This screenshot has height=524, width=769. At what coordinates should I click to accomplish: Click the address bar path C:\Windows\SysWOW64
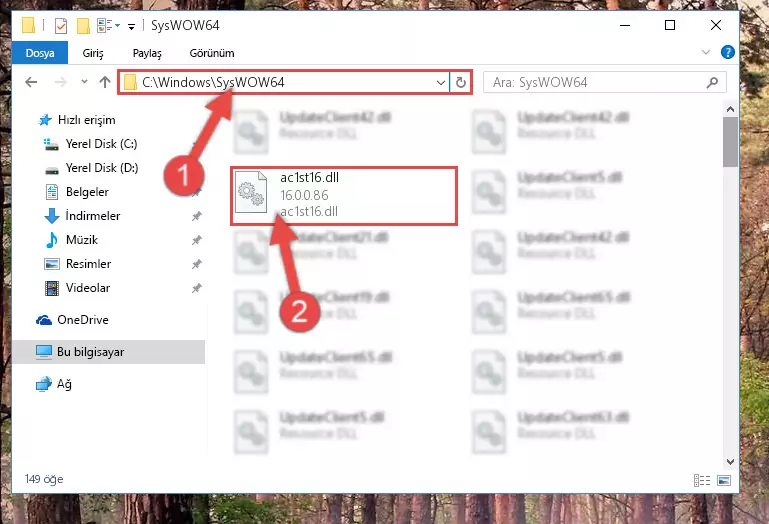[x=213, y=82]
